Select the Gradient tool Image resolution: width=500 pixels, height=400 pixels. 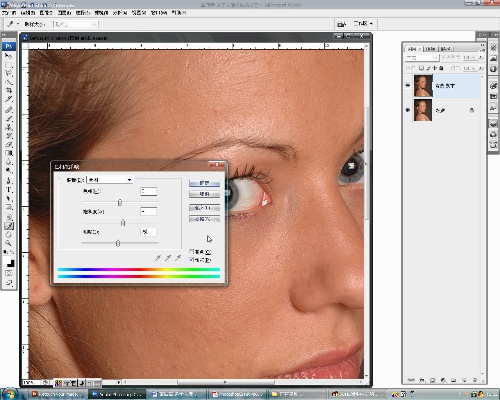point(9,153)
